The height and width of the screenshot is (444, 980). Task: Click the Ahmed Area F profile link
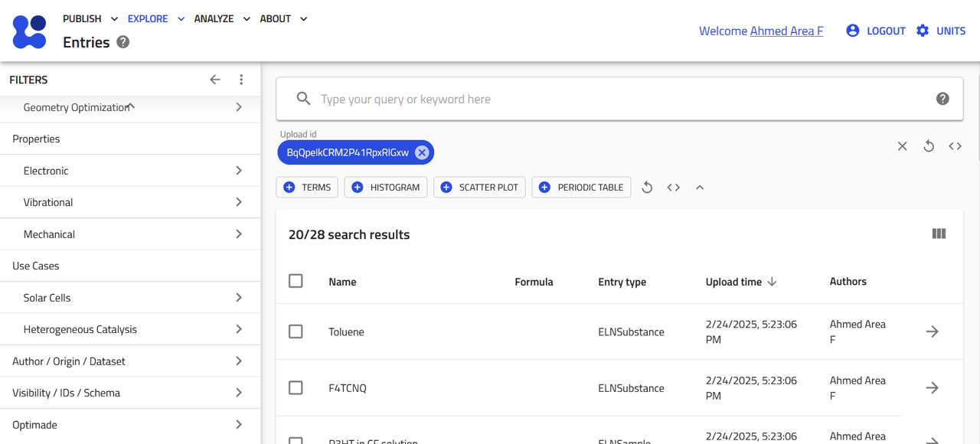pyautogui.click(x=786, y=31)
